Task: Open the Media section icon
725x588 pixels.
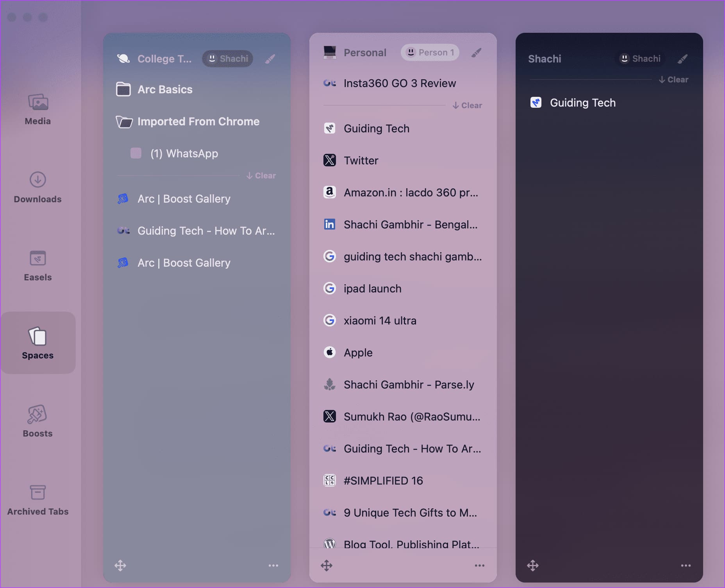Action: click(x=38, y=102)
